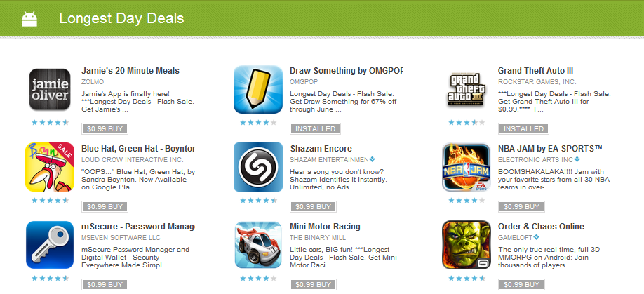This screenshot has width=644, height=294.
Task: Open the Grand Theft Auto III icon
Action: (466, 90)
